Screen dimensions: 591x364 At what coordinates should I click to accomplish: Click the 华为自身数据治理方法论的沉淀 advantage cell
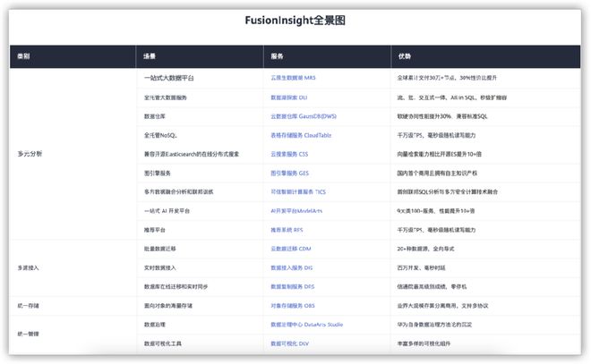pos(434,325)
